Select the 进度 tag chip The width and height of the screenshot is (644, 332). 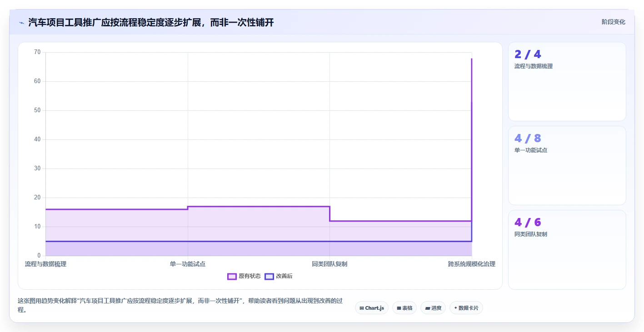tap(433, 308)
